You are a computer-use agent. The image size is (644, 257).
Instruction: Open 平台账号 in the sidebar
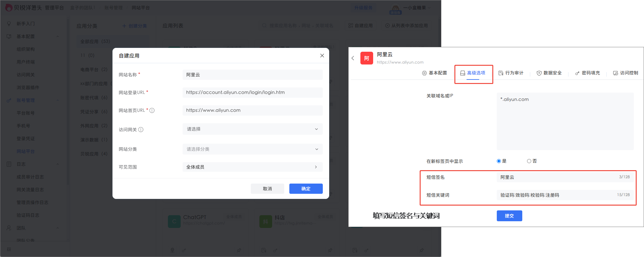(x=26, y=113)
